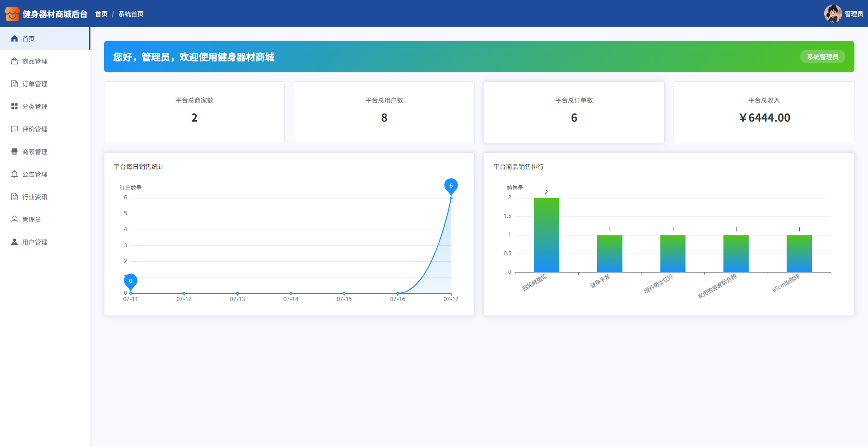Click the orange shop logo in header
868x447 pixels.
(x=12, y=14)
